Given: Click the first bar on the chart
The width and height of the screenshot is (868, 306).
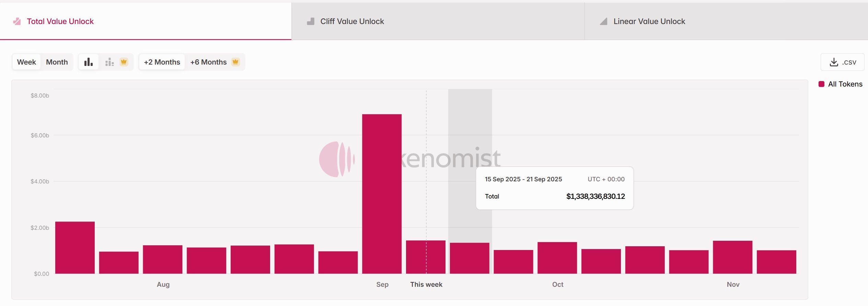Looking at the screenshot, I should point(75,248).
